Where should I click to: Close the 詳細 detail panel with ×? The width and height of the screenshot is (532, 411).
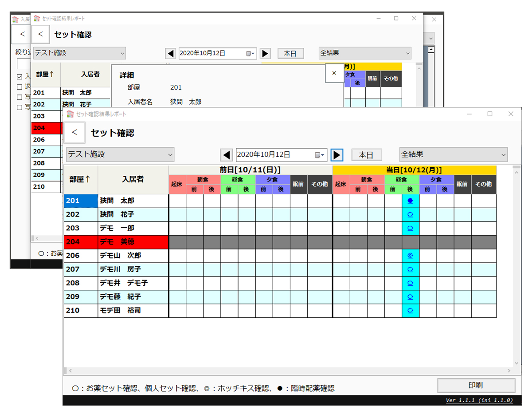tap(334, 73)
